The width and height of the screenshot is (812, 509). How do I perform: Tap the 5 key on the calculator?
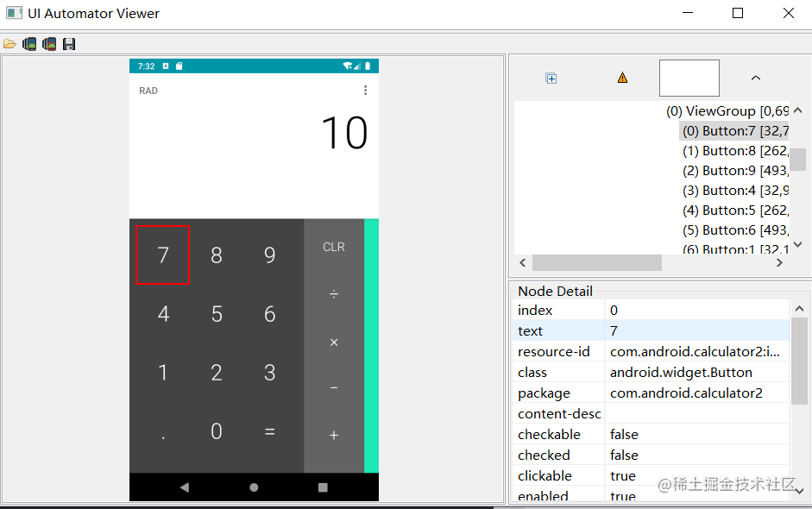[x=217, y=314]
